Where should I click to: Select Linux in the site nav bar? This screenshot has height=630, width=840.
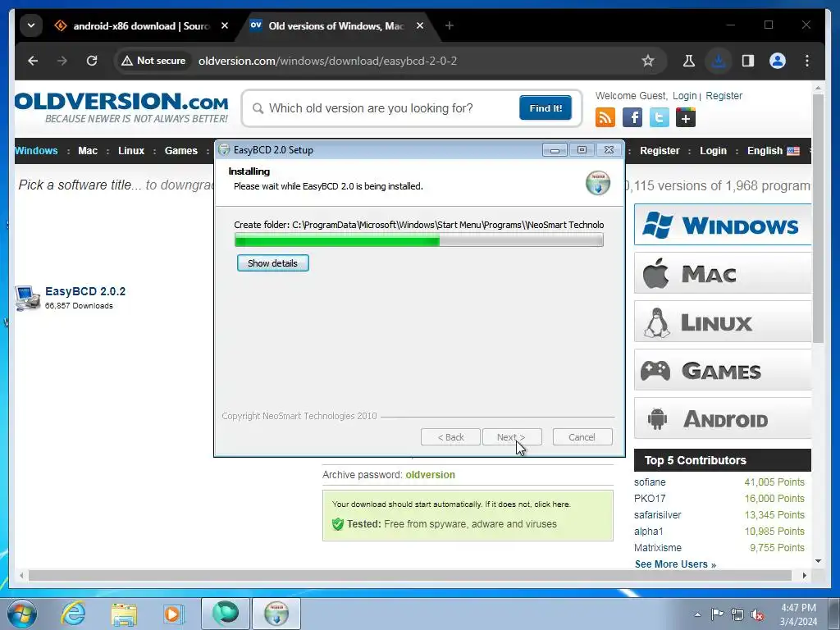pos(131,151)
